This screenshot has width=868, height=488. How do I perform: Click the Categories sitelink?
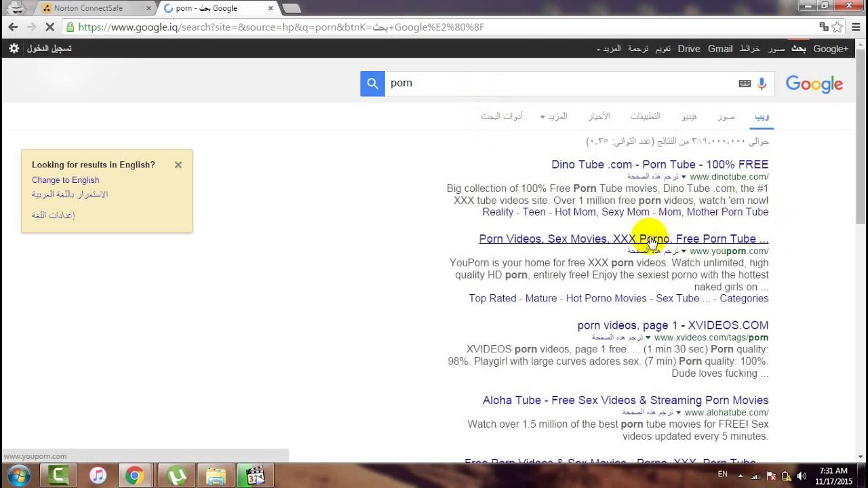coord(744,299)
